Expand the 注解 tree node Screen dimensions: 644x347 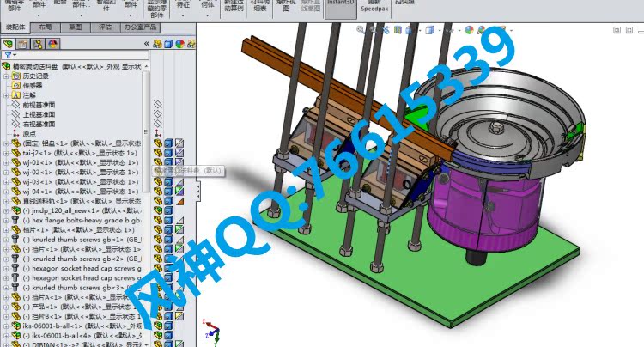6,95
